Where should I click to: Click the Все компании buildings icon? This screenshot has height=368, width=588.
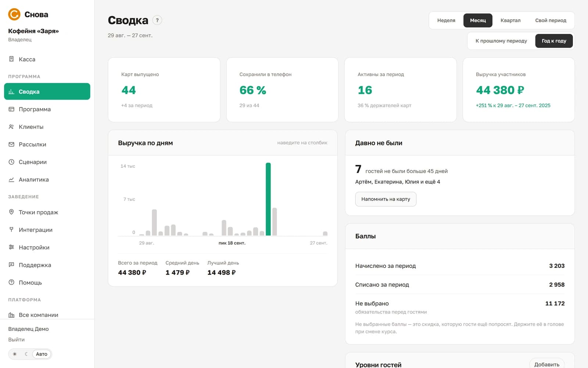coord(11,315)
